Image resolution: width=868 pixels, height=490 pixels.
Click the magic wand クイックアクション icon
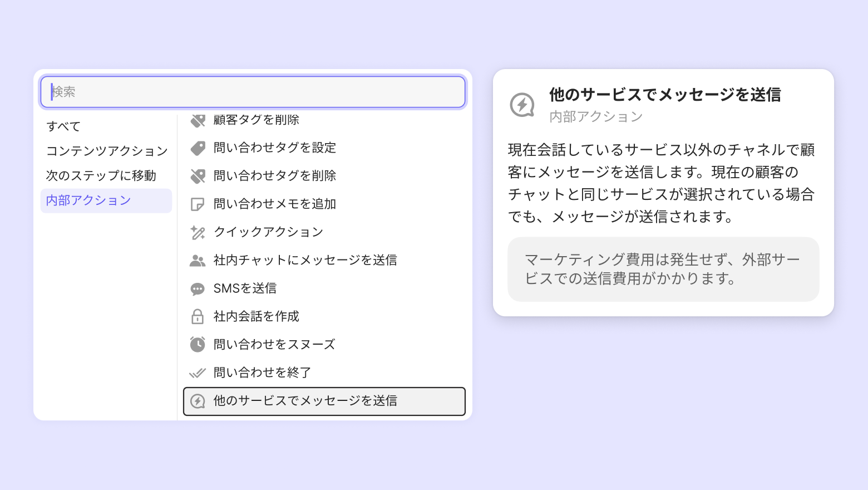tap(198, 232)
